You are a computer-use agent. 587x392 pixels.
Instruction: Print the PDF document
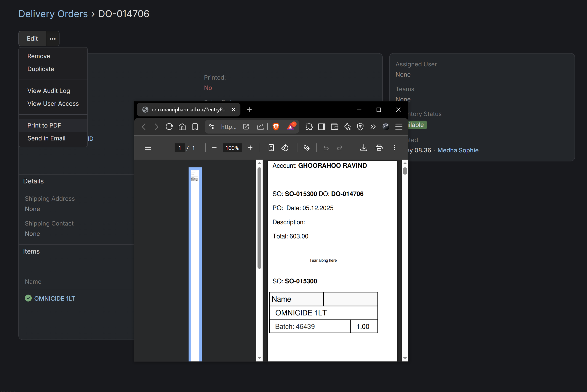379,148
